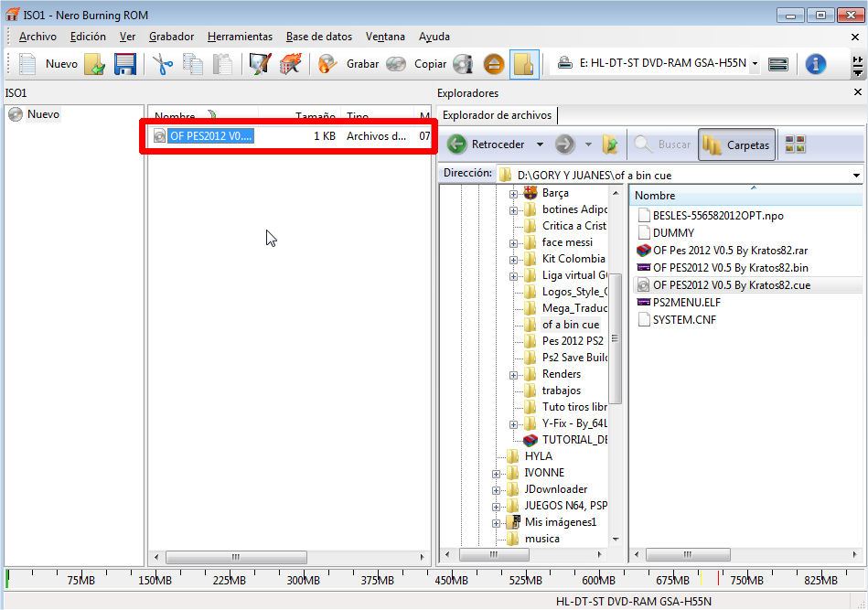868x610 pixels.
Task: Expand the Kit Colombia folder
Action: tap(513, 260)
